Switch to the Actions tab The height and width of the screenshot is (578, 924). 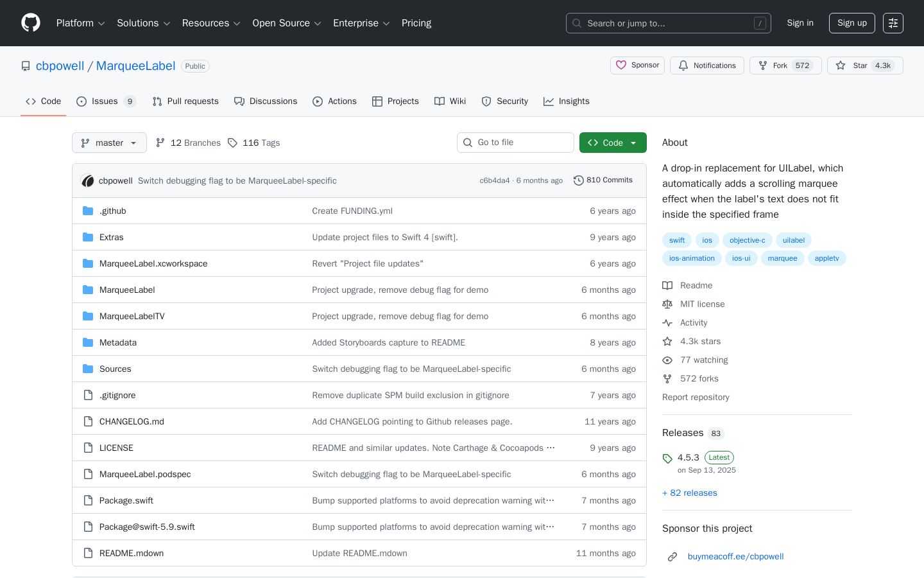tap(334, 101)
